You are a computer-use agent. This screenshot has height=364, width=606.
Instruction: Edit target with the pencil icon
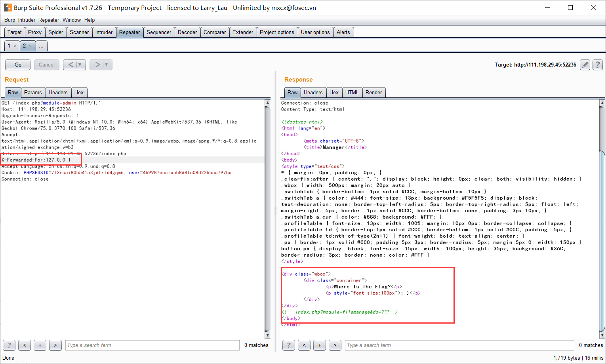pyautogui.click(x=585, y=65)
